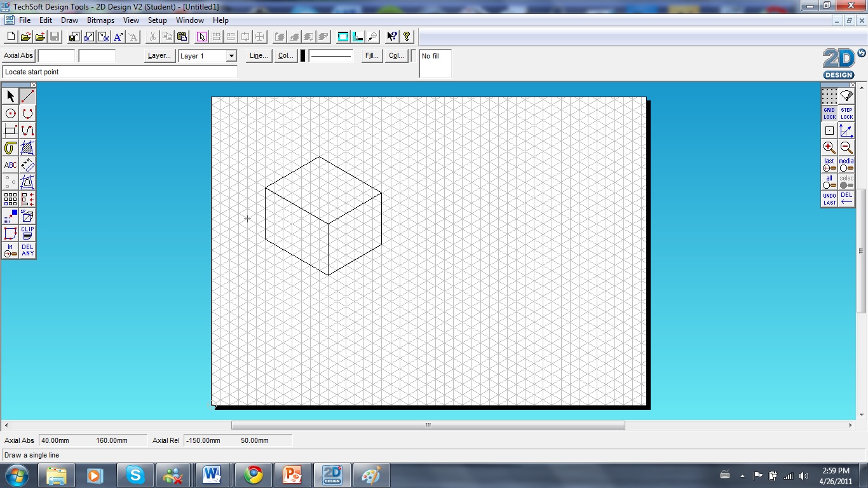Select the Rectangle tool
Screen dimensions: 868x488
point(10,130)
